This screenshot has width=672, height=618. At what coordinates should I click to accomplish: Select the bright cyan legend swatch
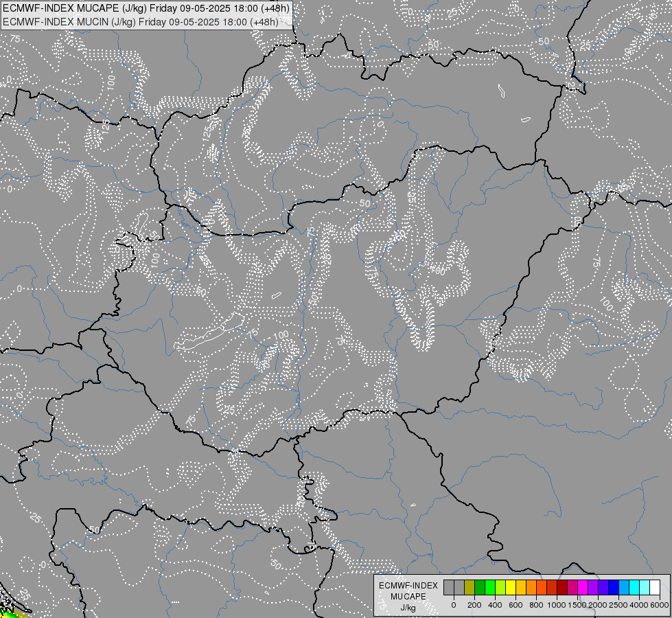tap(635, 587)
